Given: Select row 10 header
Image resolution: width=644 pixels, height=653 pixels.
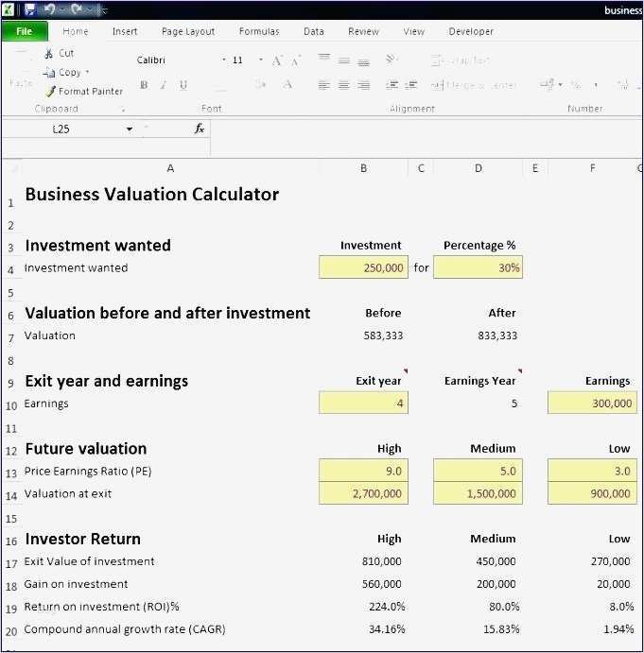Looking at the screenshot, I should click(x=11, y=405).
